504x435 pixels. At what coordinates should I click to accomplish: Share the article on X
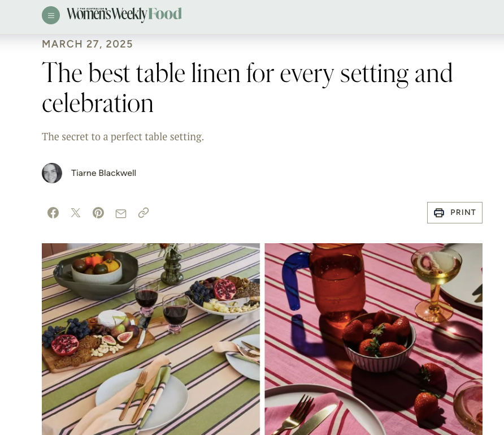76,213
